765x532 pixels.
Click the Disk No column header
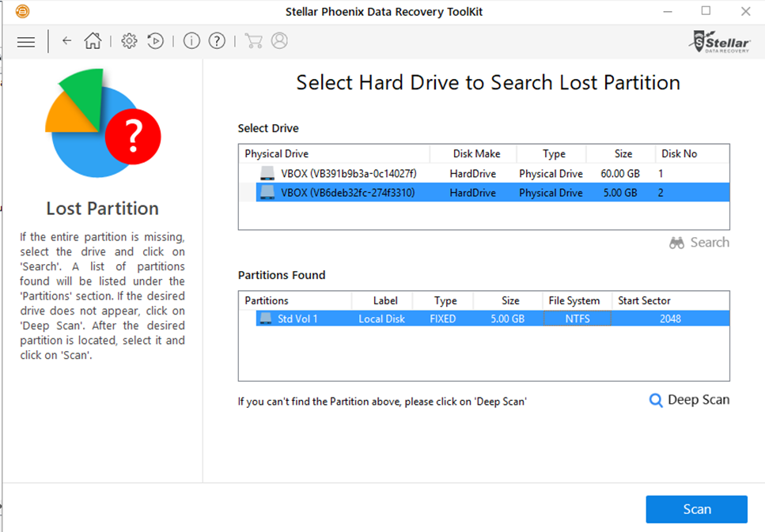coord(692,153)
